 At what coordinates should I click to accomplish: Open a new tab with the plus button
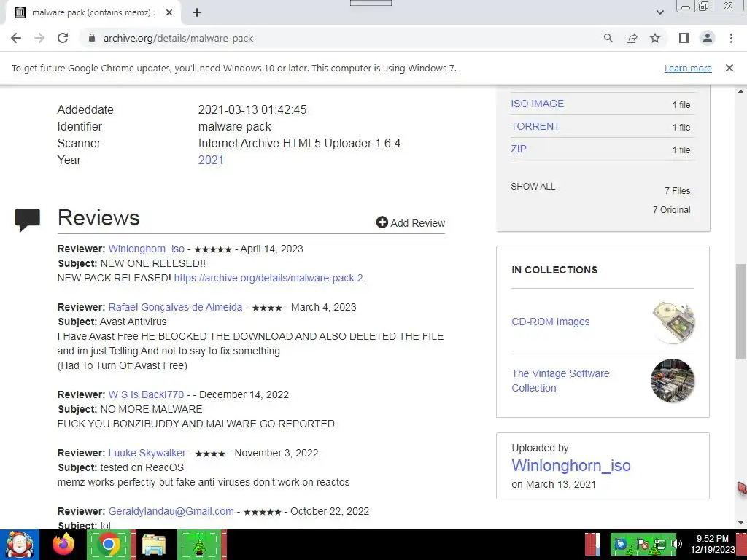click(x=197, y=12)
